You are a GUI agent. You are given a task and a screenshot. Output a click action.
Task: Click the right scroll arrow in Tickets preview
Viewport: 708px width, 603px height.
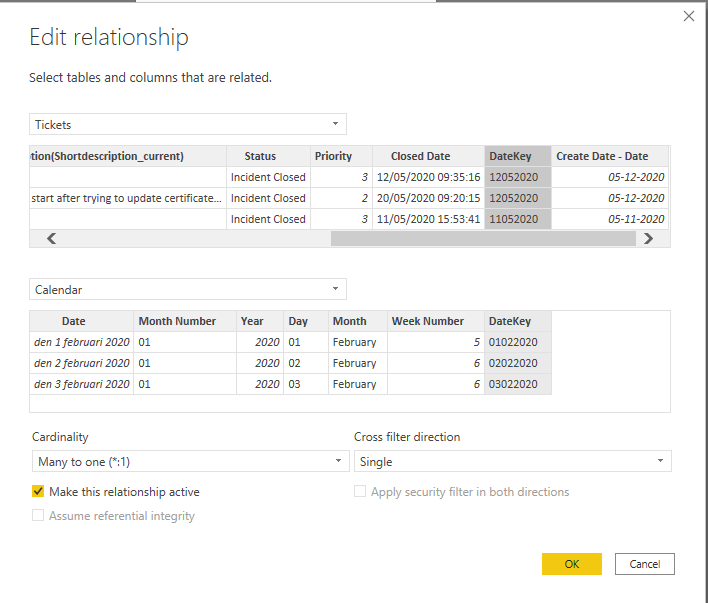648,238
